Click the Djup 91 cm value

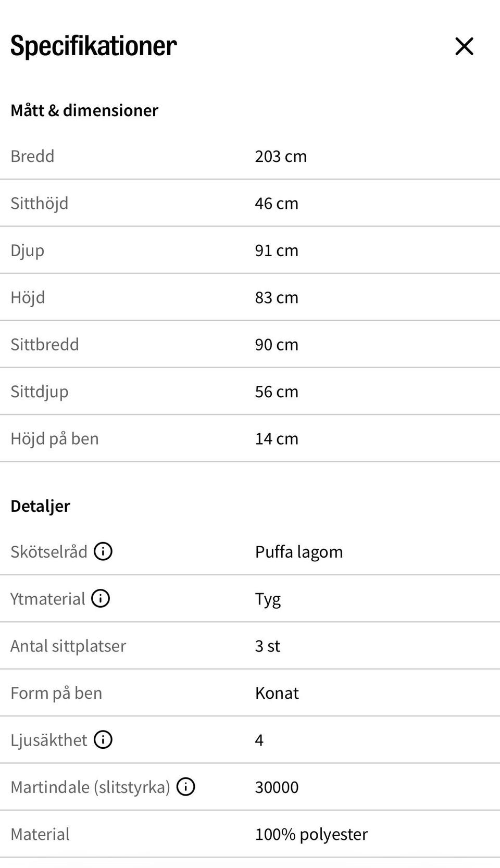click(277, 250)
